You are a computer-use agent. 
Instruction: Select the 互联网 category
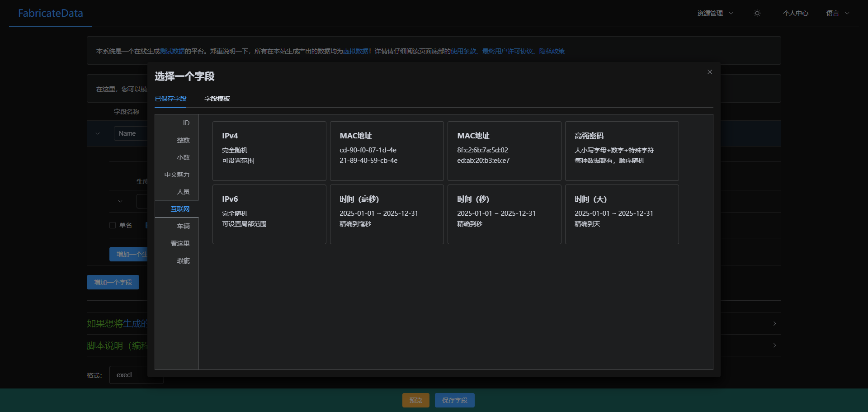click(177, 209)
